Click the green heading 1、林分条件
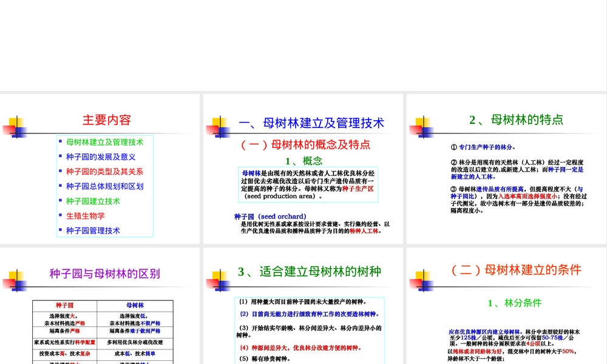Screen dimensions: 607x364 [x=515, y=303]
